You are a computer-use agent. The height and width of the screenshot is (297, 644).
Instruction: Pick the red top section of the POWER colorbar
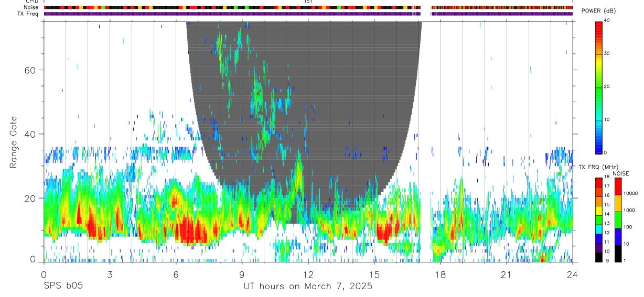click(599, 29)
